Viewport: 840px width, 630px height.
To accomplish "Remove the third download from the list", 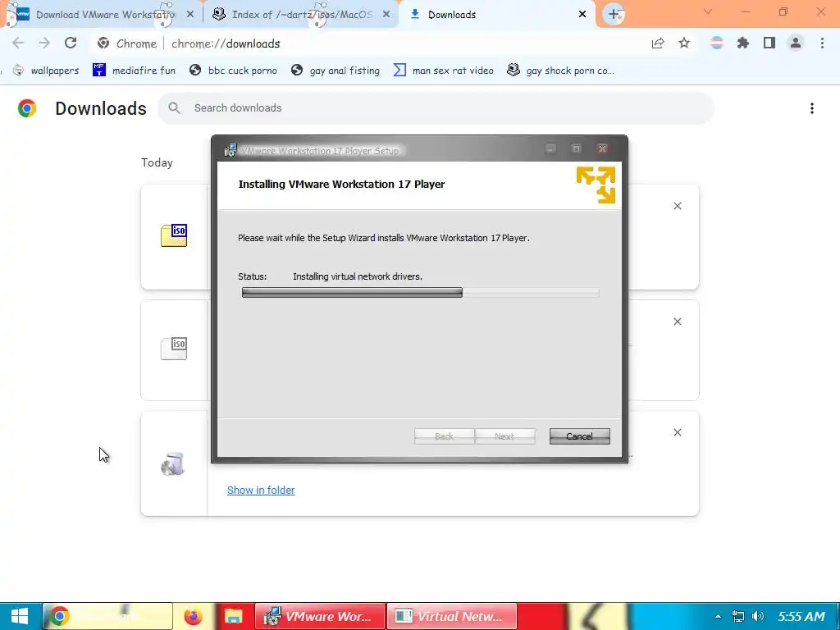I will pos(678,432).
